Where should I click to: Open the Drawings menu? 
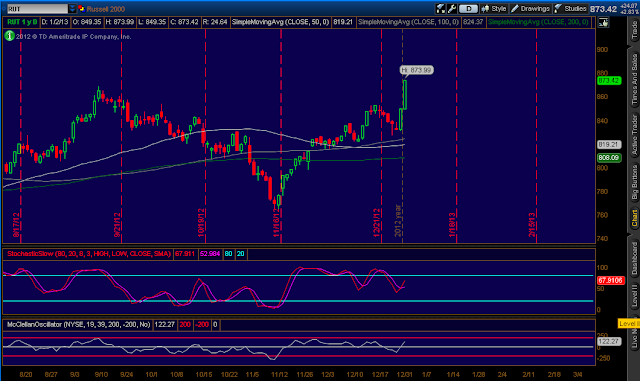click(530, 9)
